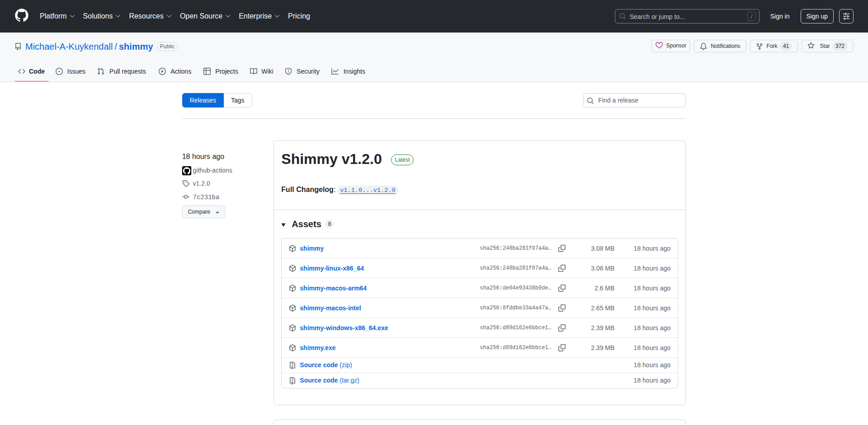Download shimmy-macos-arm64
Viewport: 868px width, 425px height.
tap(333, 288)
